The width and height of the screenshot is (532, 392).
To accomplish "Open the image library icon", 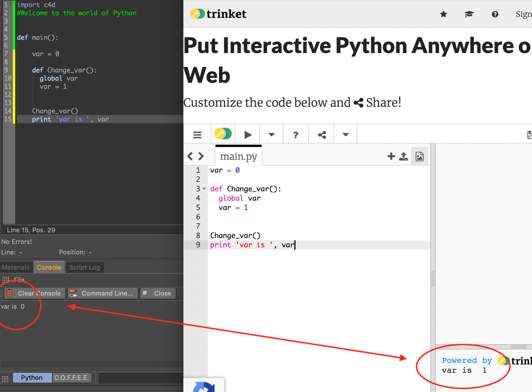I will 419,156.
